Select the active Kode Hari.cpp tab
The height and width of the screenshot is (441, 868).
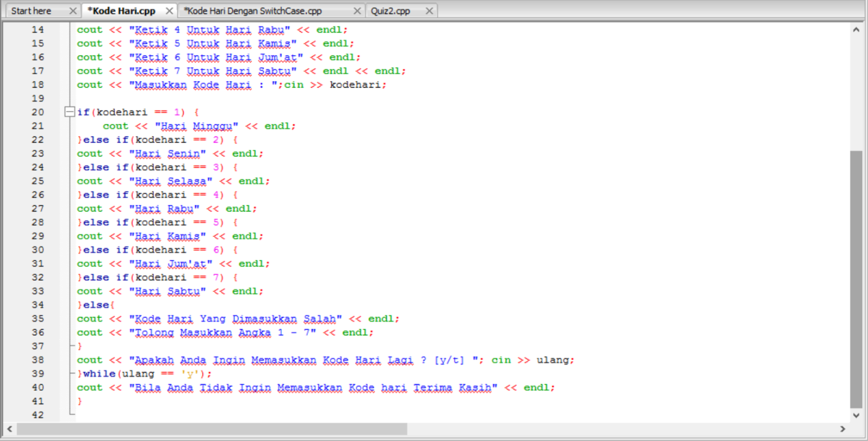click(x=121, y=10)
